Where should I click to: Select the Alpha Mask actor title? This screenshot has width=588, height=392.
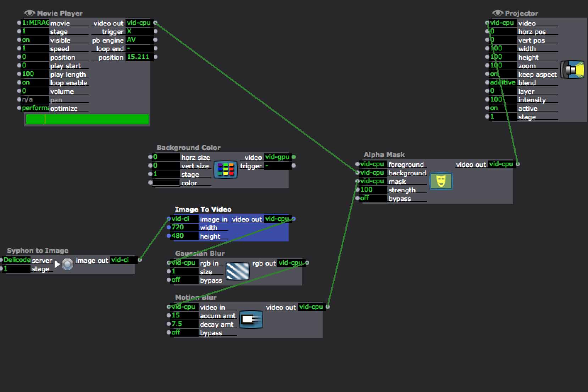pos(384,155)
